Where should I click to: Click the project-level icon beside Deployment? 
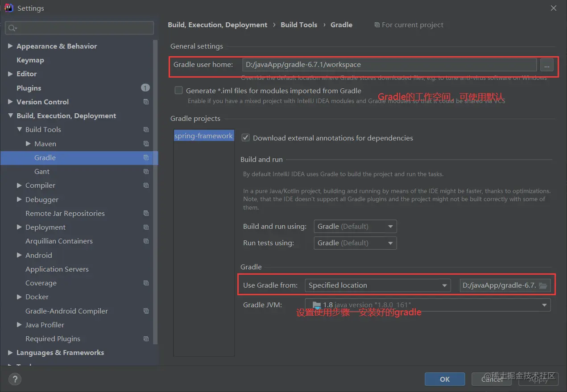pos(146,227)
